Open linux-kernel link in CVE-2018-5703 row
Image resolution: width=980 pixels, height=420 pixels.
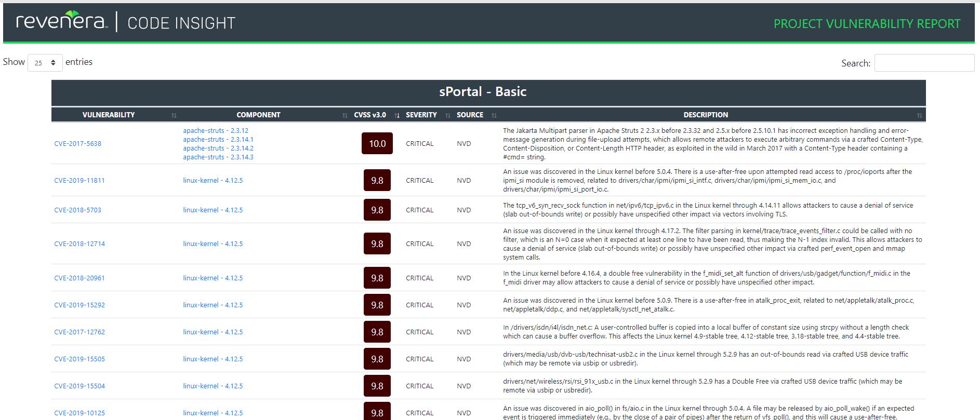coord(213,210)
